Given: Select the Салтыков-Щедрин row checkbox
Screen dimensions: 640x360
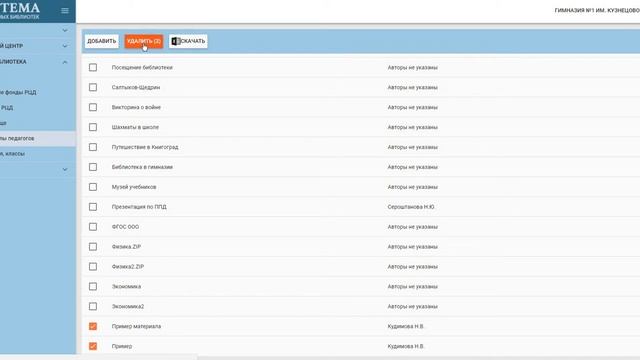Looking at the screenshot, I should (93, 87).
